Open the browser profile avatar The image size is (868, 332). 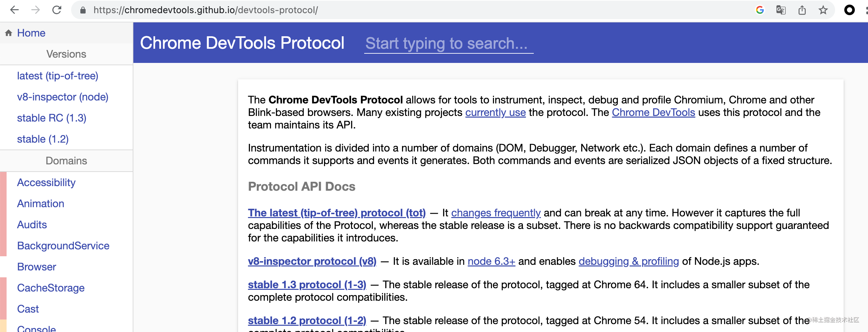[x=849, y=10]
